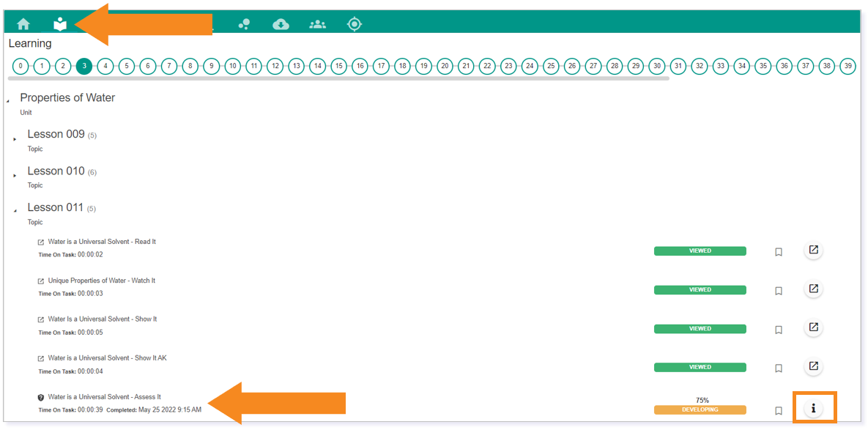Open the target crosshair icon
This screenshot has width=868, height=430.
355,24
